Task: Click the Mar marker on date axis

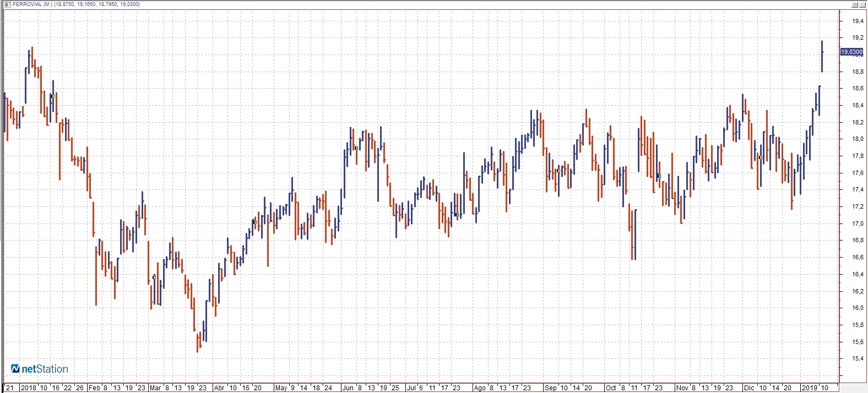Action: (x=155, y=388)
